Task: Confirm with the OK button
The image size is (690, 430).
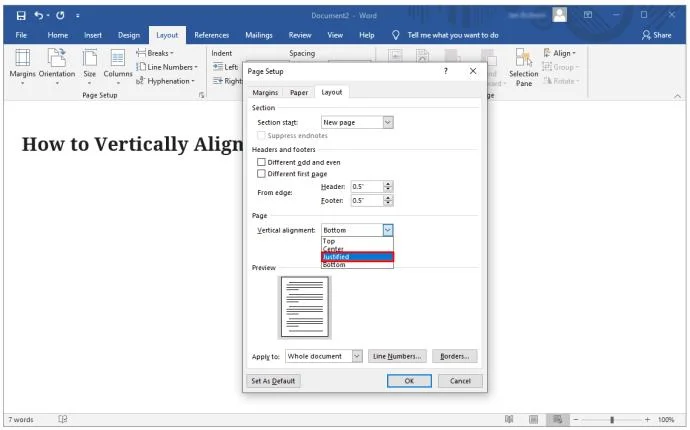Action: pyautogui.click(x=409, y=381)
